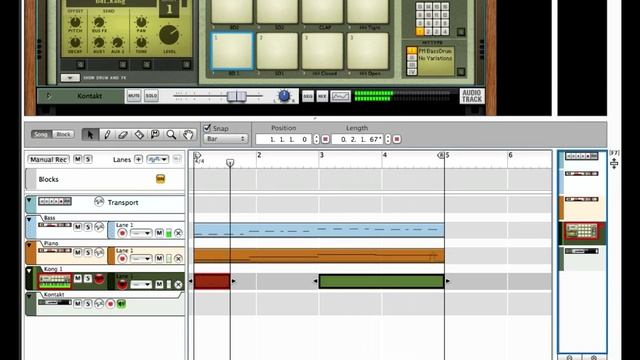Screen dimensions: 640x360
Task: Add a new lane with plus button
Action: pyautogui.click(x=138, y=159)
